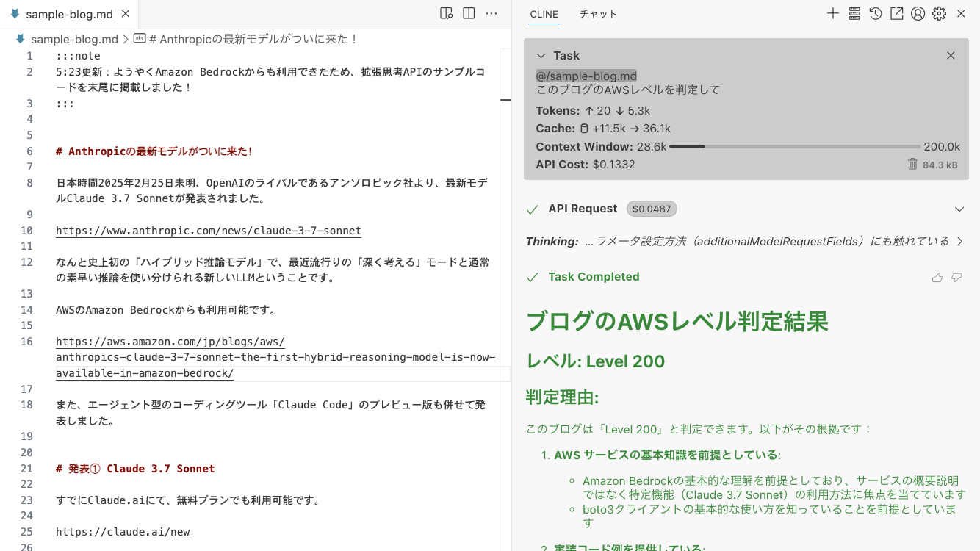
Task: Click the 'Tokens:' usage line
Action: pyautogui.click(x=594, y=111)
